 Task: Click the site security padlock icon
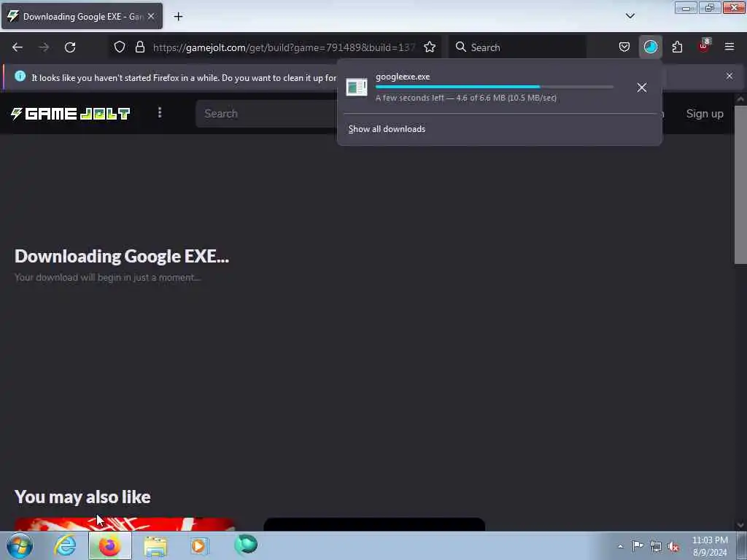[139, 47]
